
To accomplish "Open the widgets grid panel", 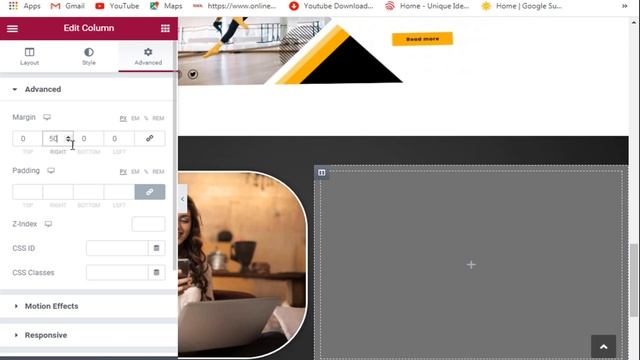I will 165,28.
